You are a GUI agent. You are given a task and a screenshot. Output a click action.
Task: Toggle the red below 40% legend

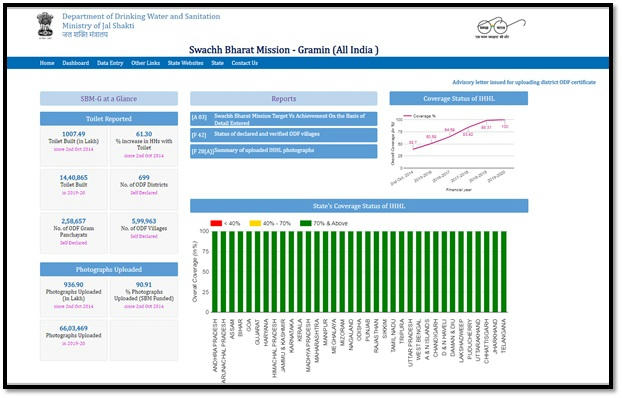click(225, 223)
